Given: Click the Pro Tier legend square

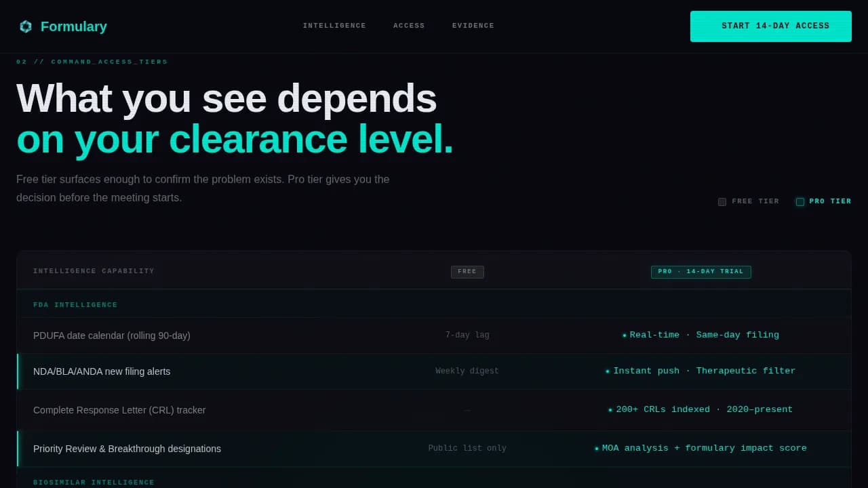Looking at the screenshot, I should coord(800,201).
